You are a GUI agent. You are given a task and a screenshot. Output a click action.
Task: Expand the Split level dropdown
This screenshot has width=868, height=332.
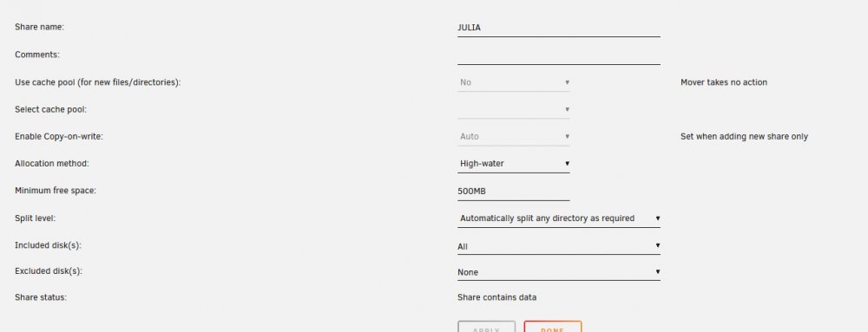tap(558, 218)
